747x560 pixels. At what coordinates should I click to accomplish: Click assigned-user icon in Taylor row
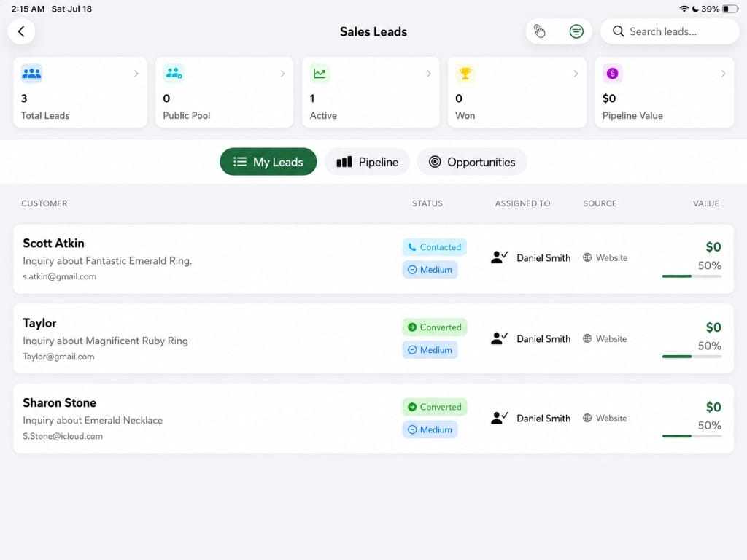(499, 338)
